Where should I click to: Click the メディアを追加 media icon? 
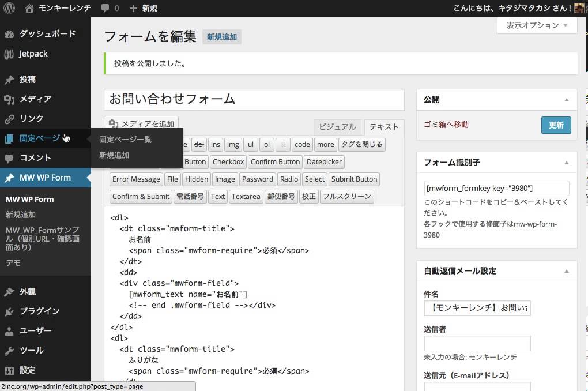113,124
